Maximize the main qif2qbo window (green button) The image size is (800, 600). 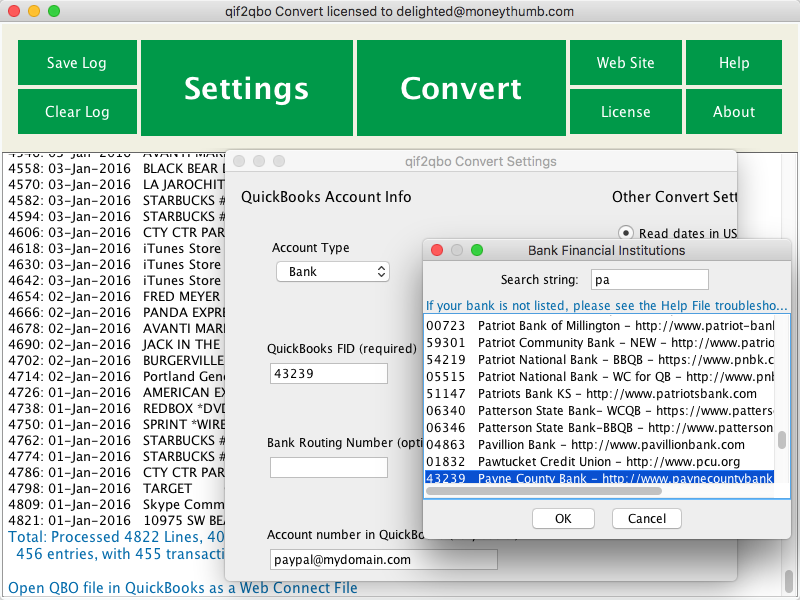click(x=54, y=11)
